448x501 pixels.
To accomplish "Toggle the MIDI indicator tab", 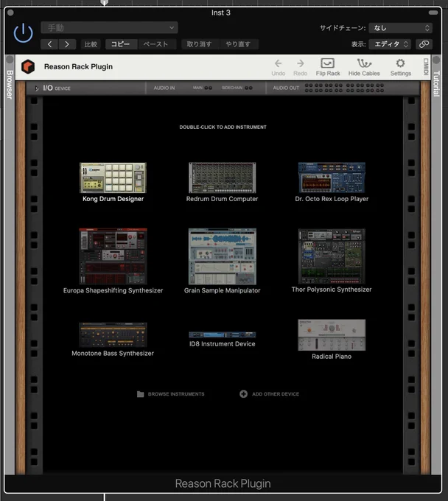I will pyautogui.click(x=426, y=67).
